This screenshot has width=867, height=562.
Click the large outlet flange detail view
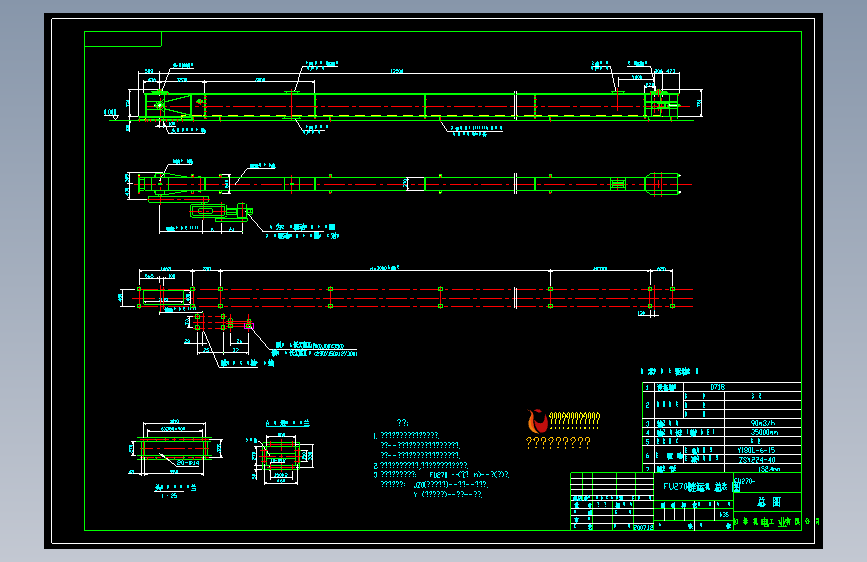pos(174,449)
